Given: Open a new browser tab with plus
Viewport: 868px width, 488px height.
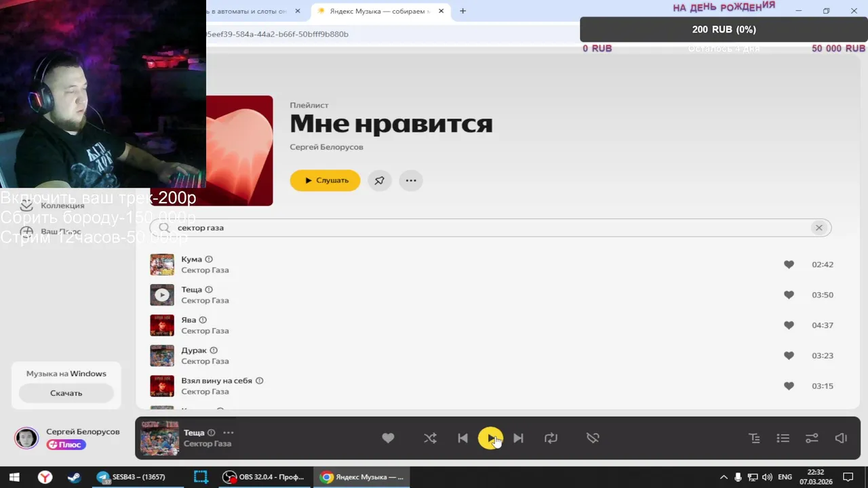Looking at the screenshot, I should [463, 11].
